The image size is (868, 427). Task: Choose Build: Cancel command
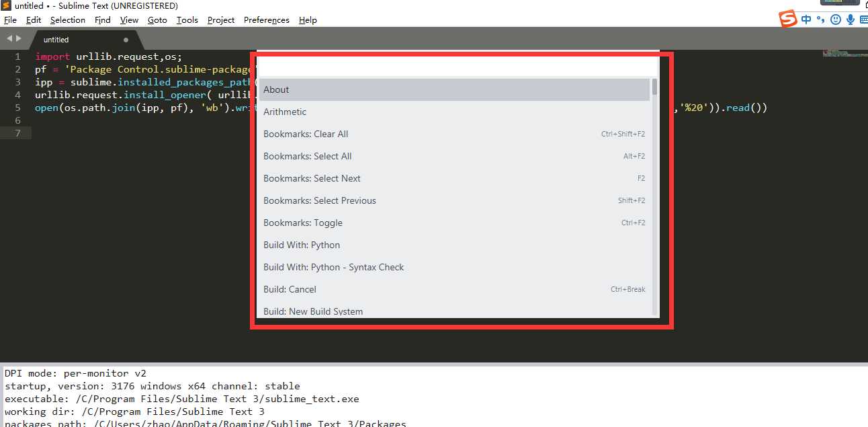pos(454,289)
